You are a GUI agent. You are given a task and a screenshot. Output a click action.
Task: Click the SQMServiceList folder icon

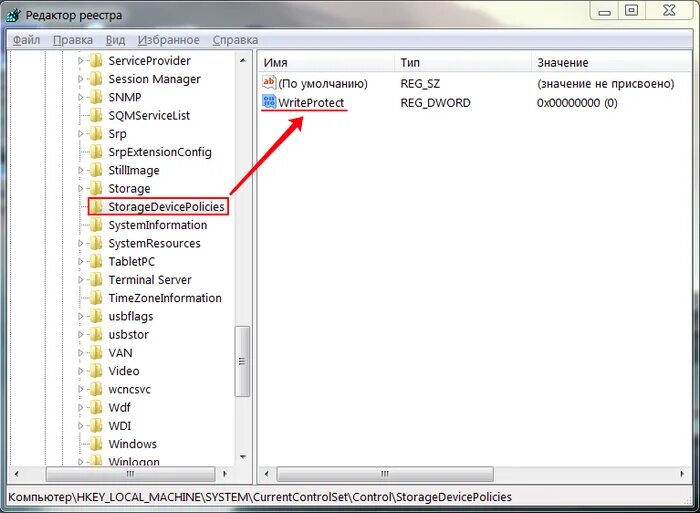click(x=96, y=115)
